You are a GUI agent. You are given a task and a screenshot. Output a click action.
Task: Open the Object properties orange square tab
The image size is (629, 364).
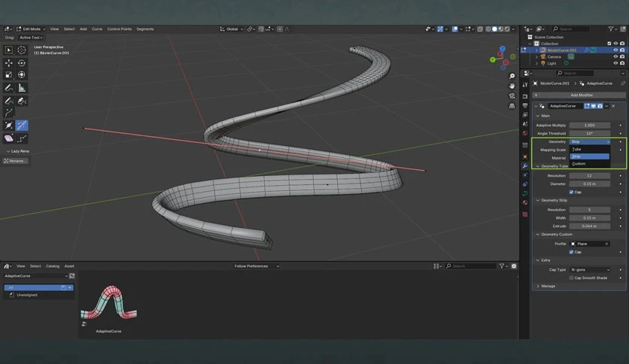click(x=525, y=156)
